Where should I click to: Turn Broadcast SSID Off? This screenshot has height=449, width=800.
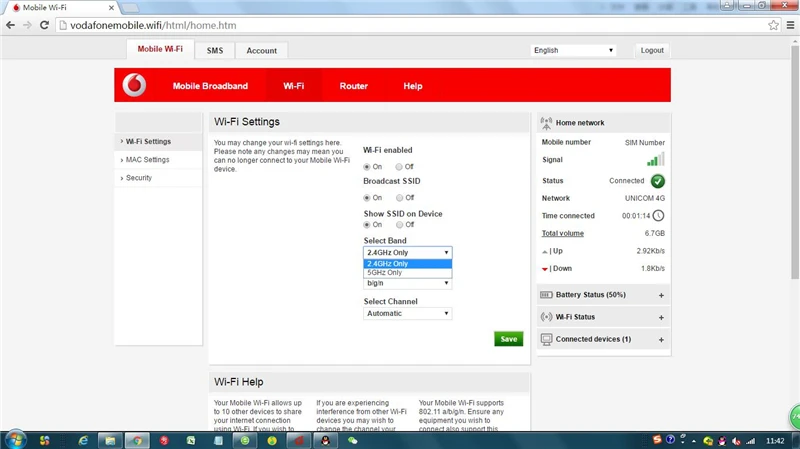point(399,198)
